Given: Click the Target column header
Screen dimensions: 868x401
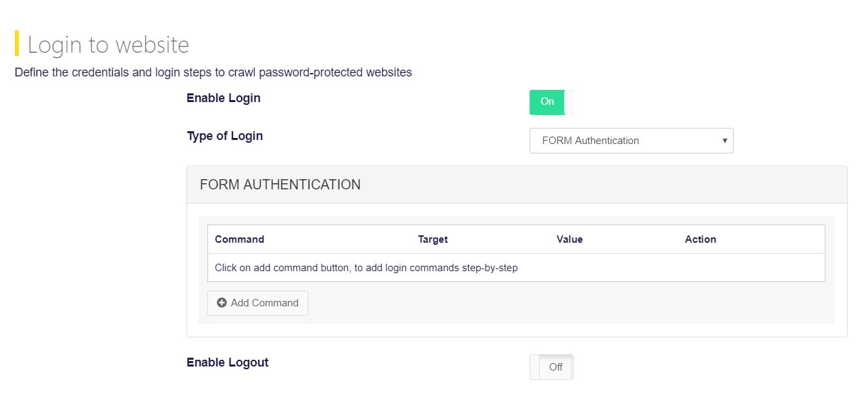Looking at the screenshot, I should click(433, 239).
